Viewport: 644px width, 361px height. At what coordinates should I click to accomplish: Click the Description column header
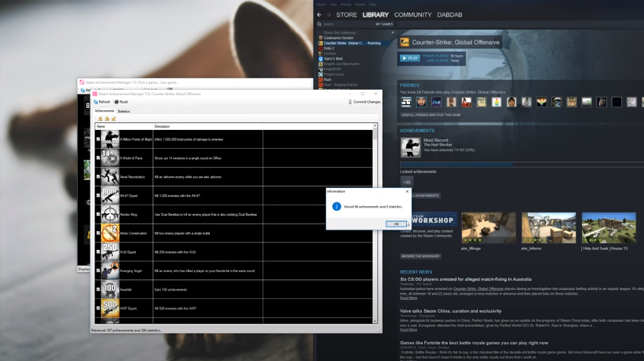208,126
